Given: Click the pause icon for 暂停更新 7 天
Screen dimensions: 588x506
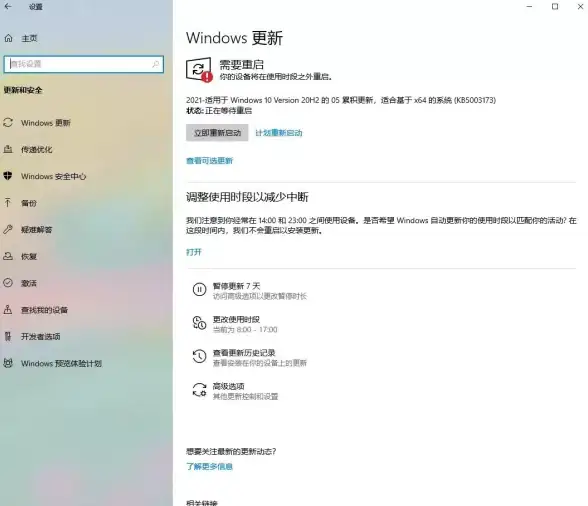Looking at the screenshot, I should 199,290.
